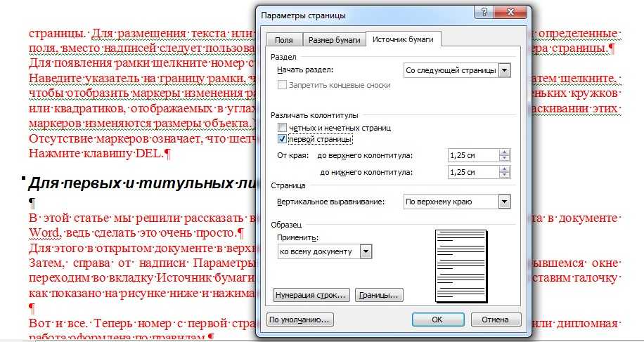Select the Источник бумаги tab

coord(403,40)
